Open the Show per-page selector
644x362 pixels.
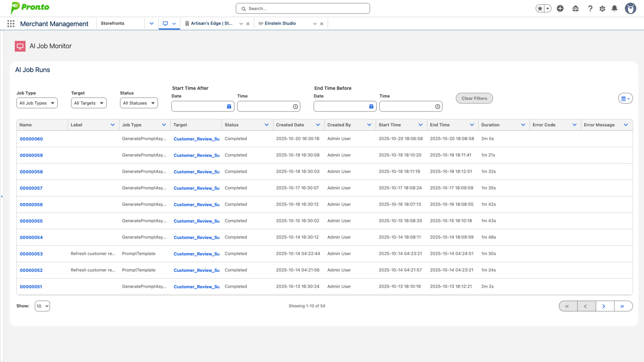(42, 306)
